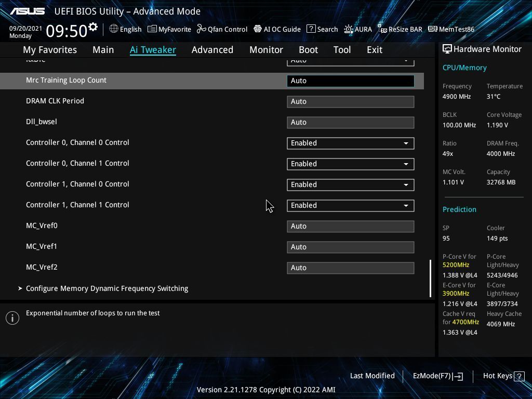
Task: Open the time settings gear icon
Action: (x=93, y=27)
